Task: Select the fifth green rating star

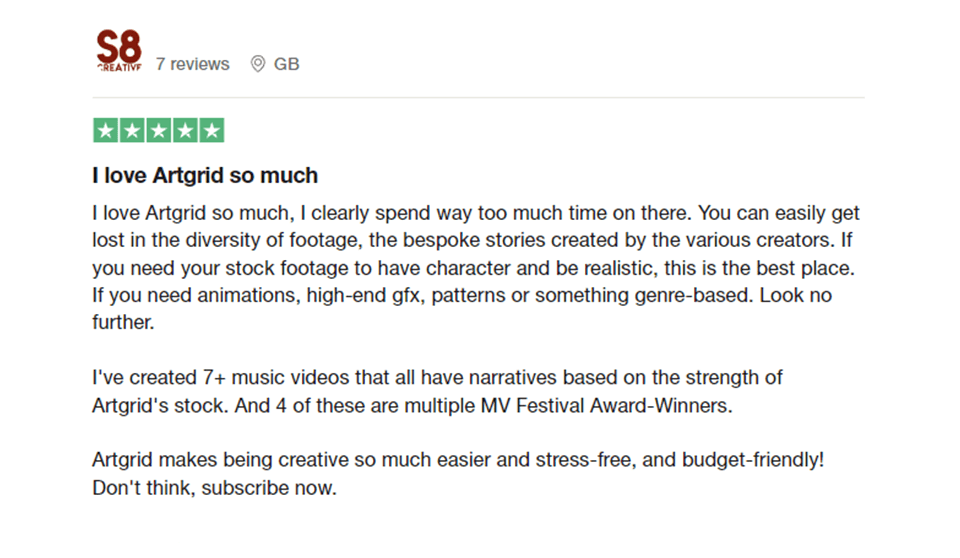Action: pyautogui.click(x=211, y=130)
